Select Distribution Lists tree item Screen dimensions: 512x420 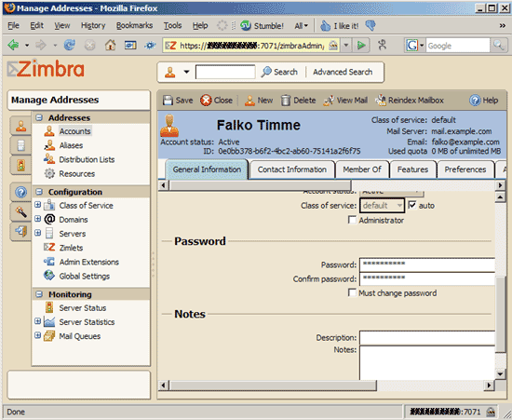[87, 159]
